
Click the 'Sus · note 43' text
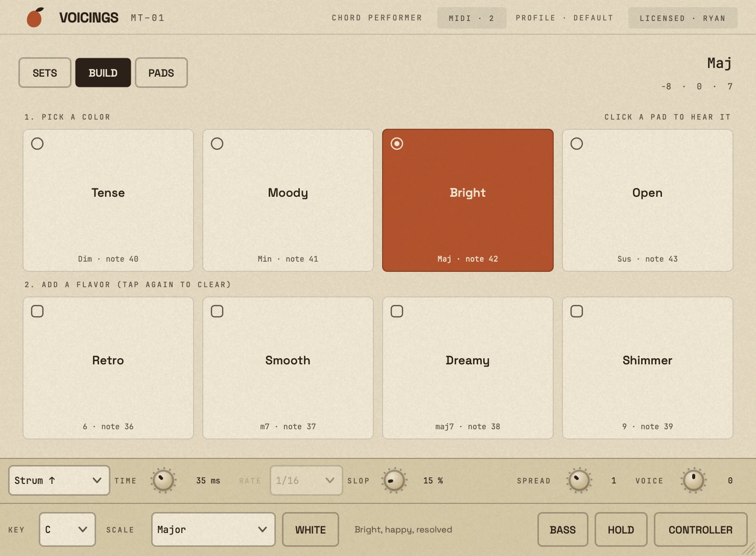648,259
